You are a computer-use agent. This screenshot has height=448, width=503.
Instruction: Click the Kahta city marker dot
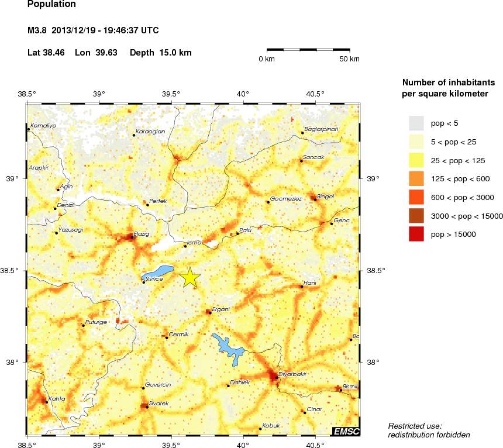pyautogui.click(x=47, y=402)
